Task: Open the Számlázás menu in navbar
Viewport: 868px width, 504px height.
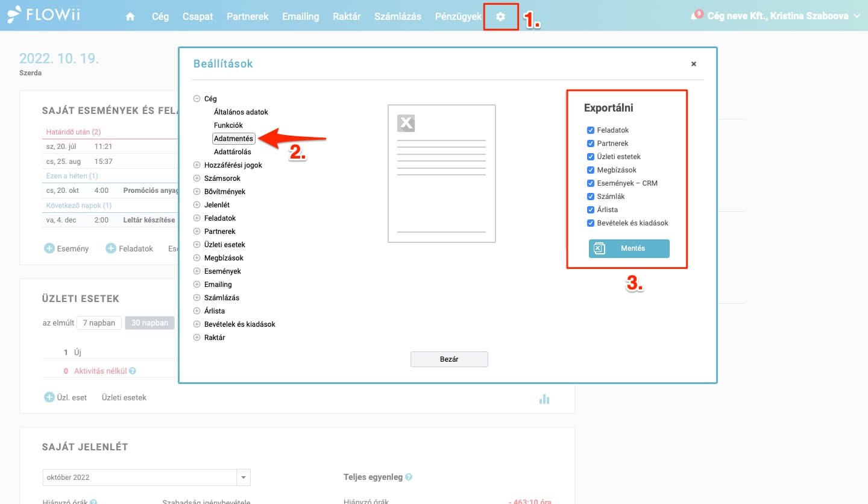Action: [x=398, y=16]
